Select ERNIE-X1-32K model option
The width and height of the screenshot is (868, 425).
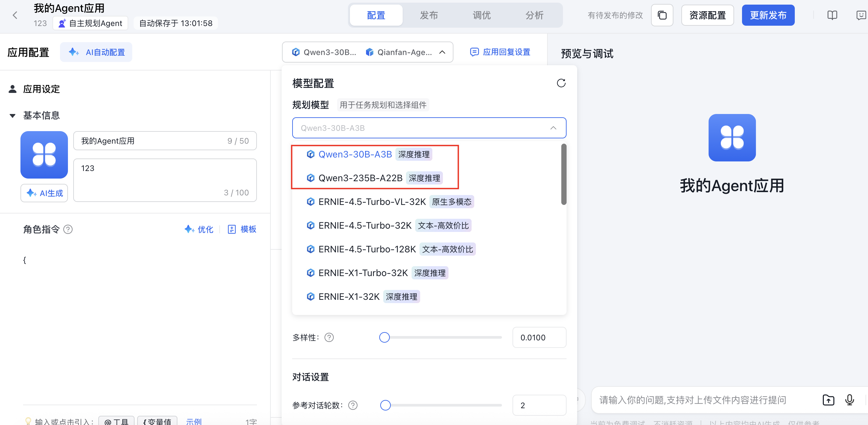point(429,297)
